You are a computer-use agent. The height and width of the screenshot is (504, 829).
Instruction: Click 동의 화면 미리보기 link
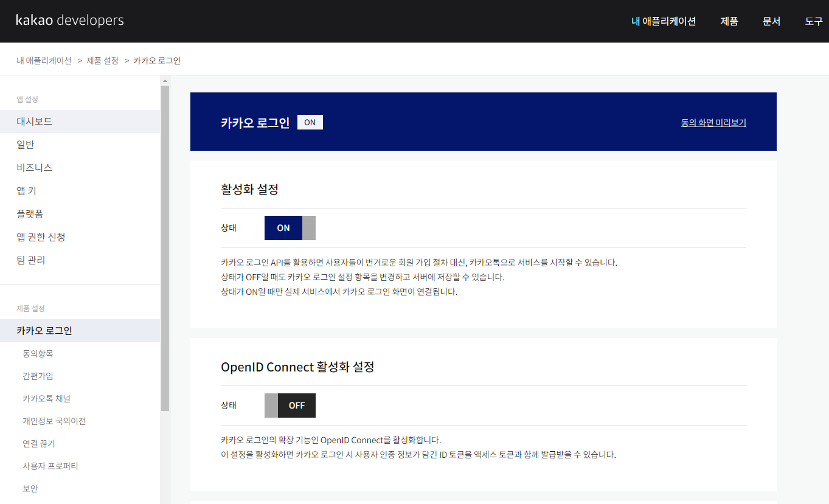click(x=713, y=122)
